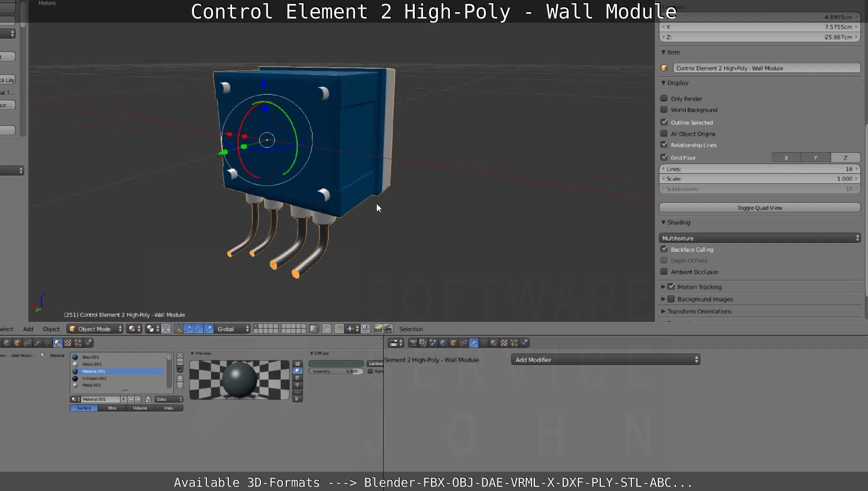Toggle the snap magnet icon
This screenshot has height=491, width=868.
(x=339, y=329)
